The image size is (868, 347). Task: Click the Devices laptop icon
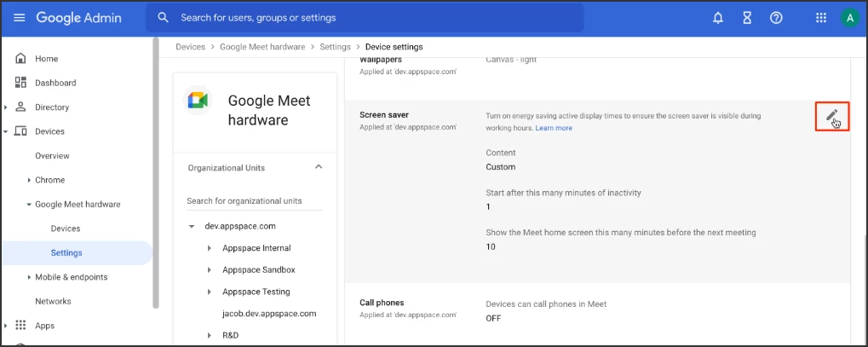click(20, 131)
